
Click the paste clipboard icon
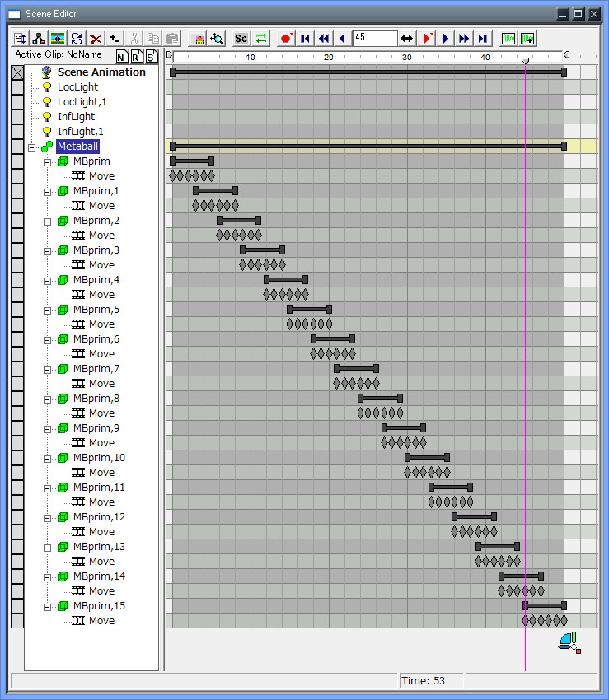click(172, 39)
